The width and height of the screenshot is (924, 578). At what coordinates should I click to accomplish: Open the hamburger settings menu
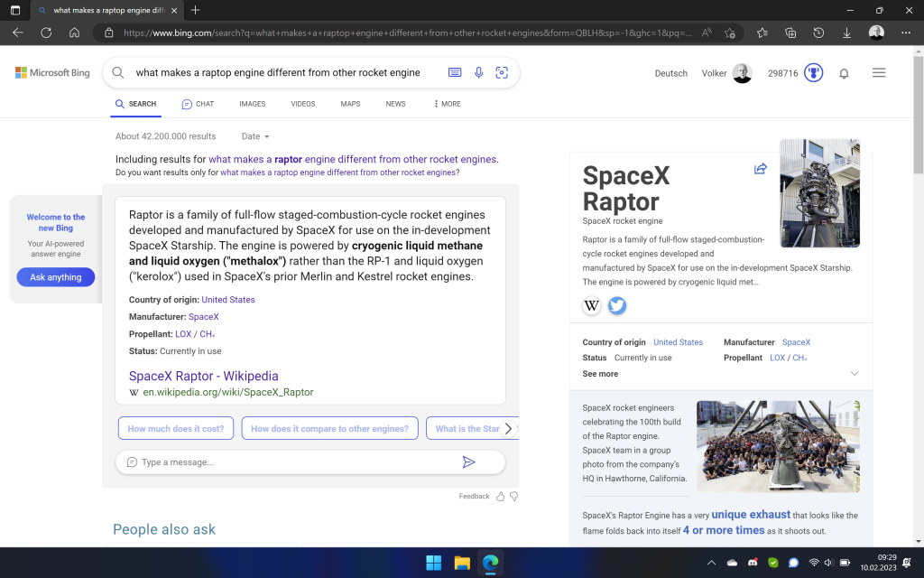(x=879, y=73)
